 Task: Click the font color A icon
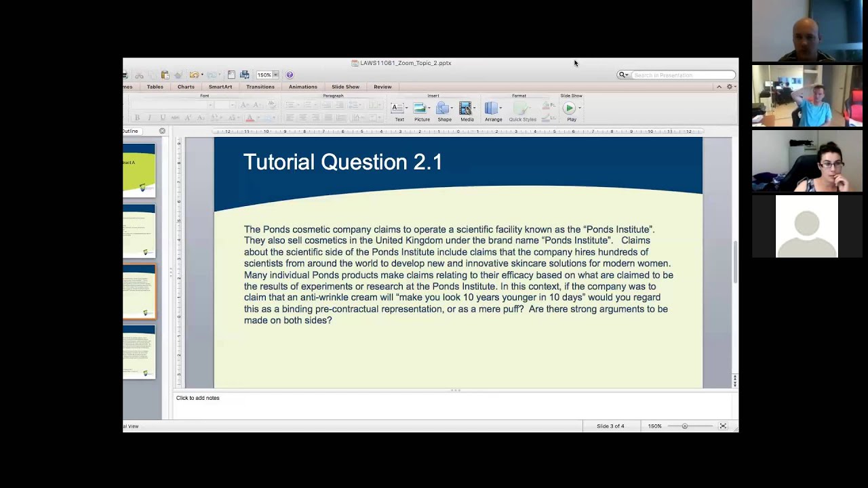[250, 118]
